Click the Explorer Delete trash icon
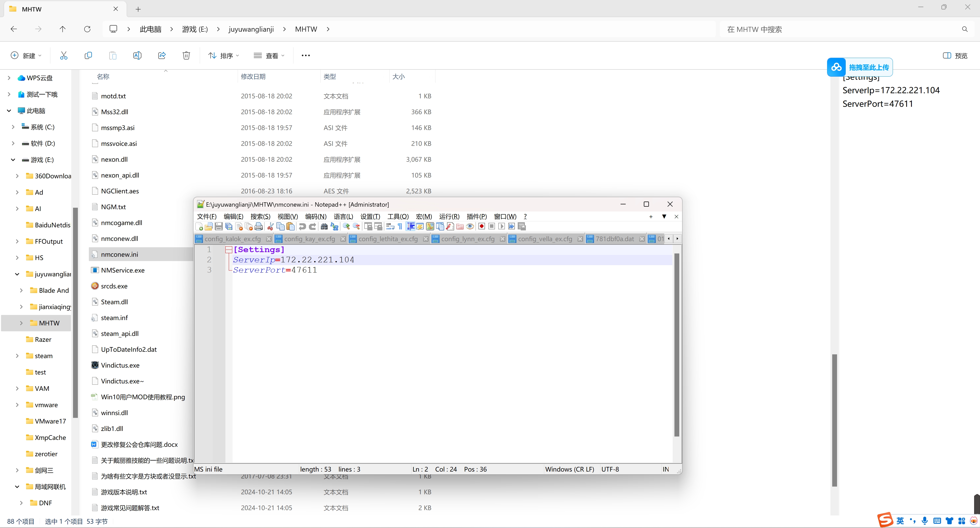Screen dimensions: 980x528 click(x=186, y=56)
